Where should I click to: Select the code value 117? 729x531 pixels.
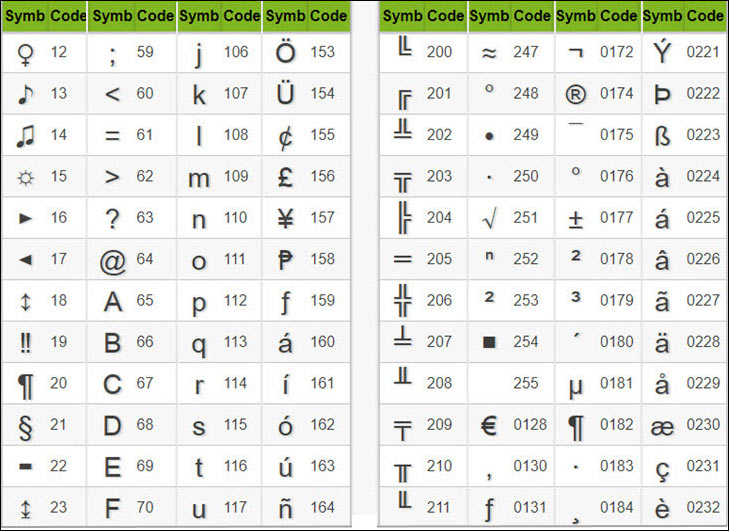(x=235, y=507)
